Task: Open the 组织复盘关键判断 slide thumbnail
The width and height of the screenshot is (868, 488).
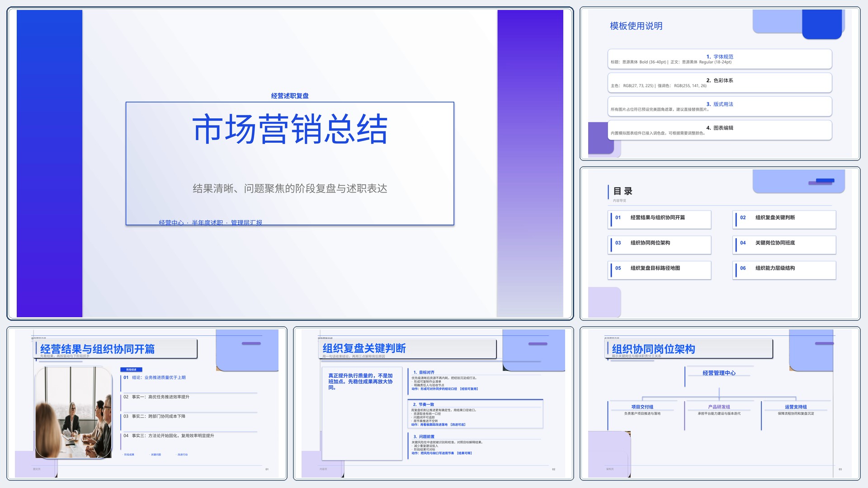Action: 433,404
